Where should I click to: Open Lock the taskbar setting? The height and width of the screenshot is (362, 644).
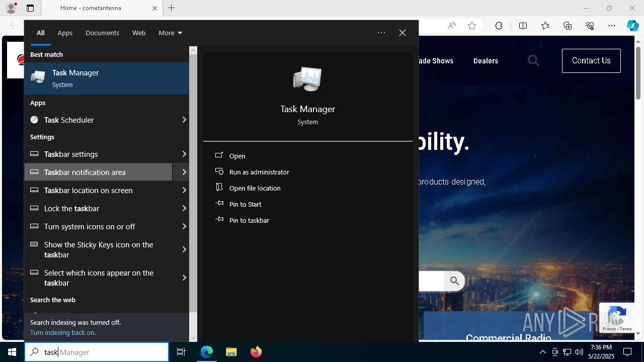click(99, 208)
